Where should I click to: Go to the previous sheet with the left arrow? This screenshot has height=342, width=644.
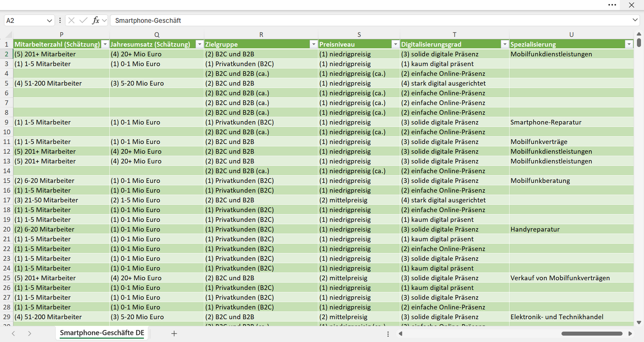(13, 334)
